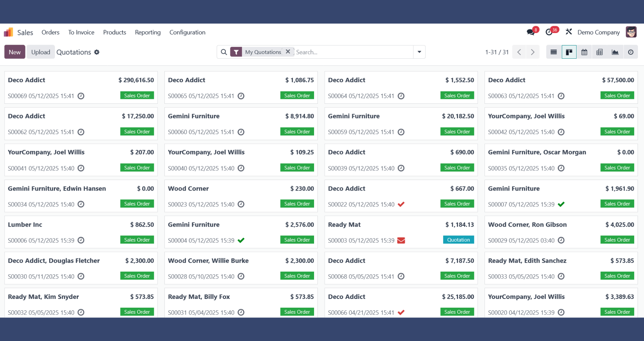Viewport: 644px width, 341px height.
Task: Click Gemini Furniture, Oscar Morgan name
Action: click(537, 152)
